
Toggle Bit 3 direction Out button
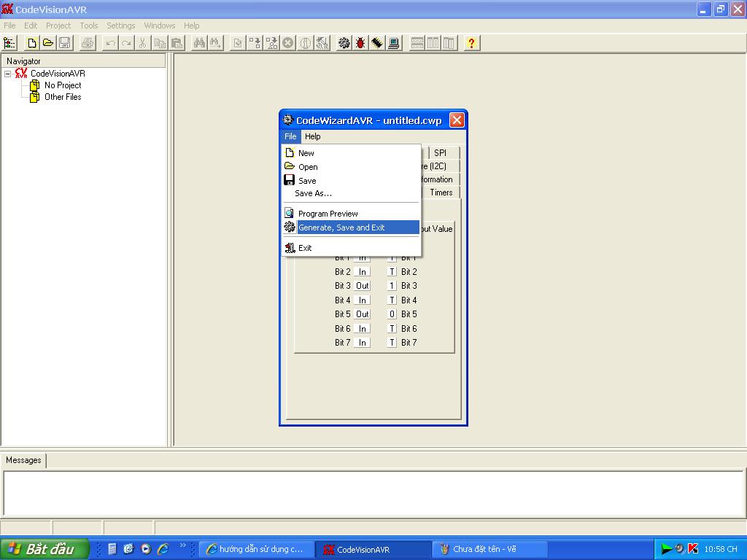pos(362,286)
